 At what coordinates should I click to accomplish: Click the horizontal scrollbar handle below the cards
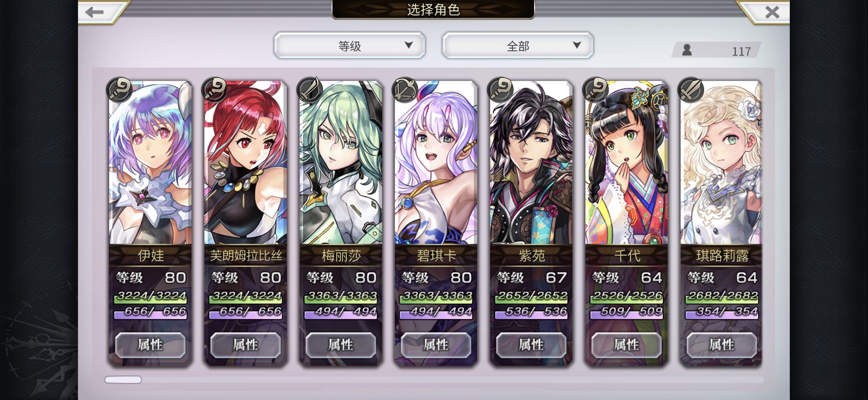[x=123, y=379]
